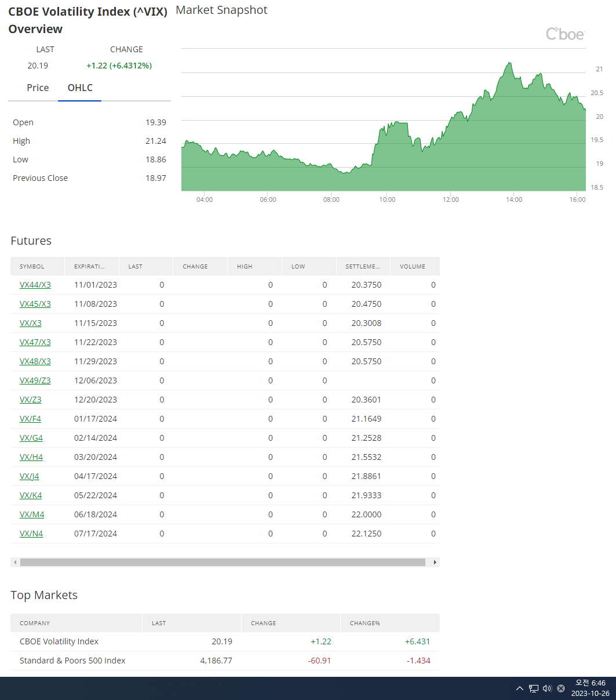Sort futures by SYMBOL column header
This screenshot has height=700, width=616.
(x=38, y=266)
